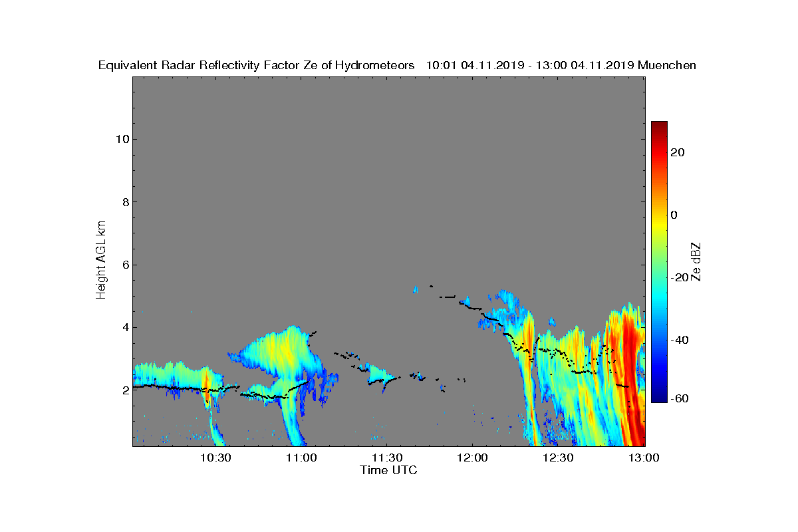Click the plot title 'Equivalent Radar Reflectivity Factor Ze of Hydrometeors'
798x532 pixels.
point(257,65)
